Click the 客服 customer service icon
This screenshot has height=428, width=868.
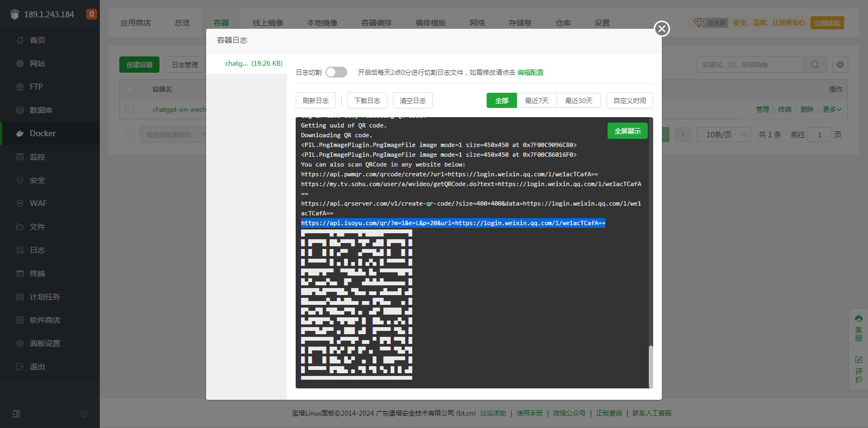tap(859, 329)
